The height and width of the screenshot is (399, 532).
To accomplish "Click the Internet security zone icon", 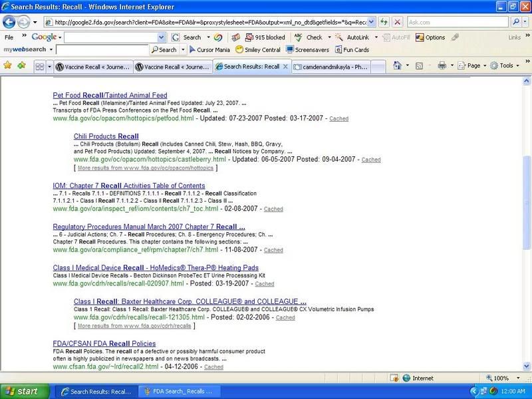I will [x=406, y=378].
